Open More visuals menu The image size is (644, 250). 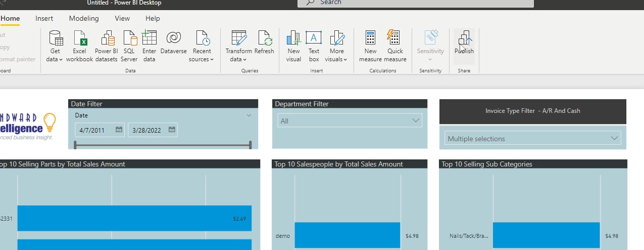click(336, 46)
